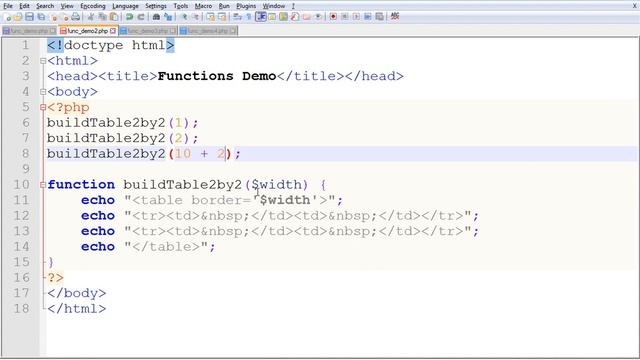Click the '$width' parameter on line 10
Viewport: 640px width, 360px height.
coord(276,184)
